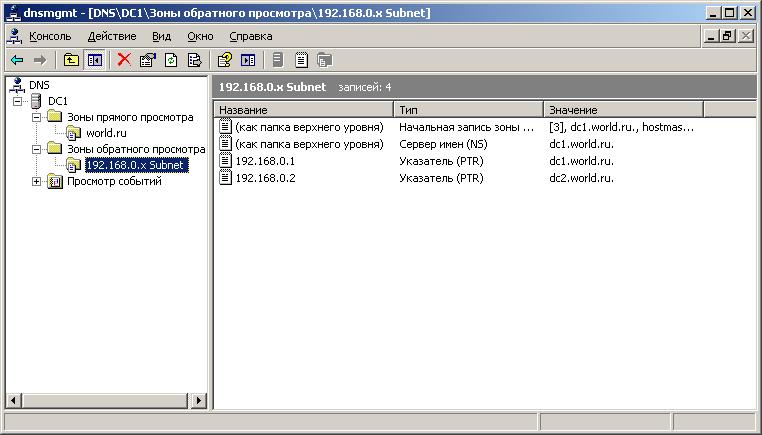Click the tree pane horizontal scrollbar thumb
The width and height of the screenshot is (762, 435).
[x=104, y=401]
